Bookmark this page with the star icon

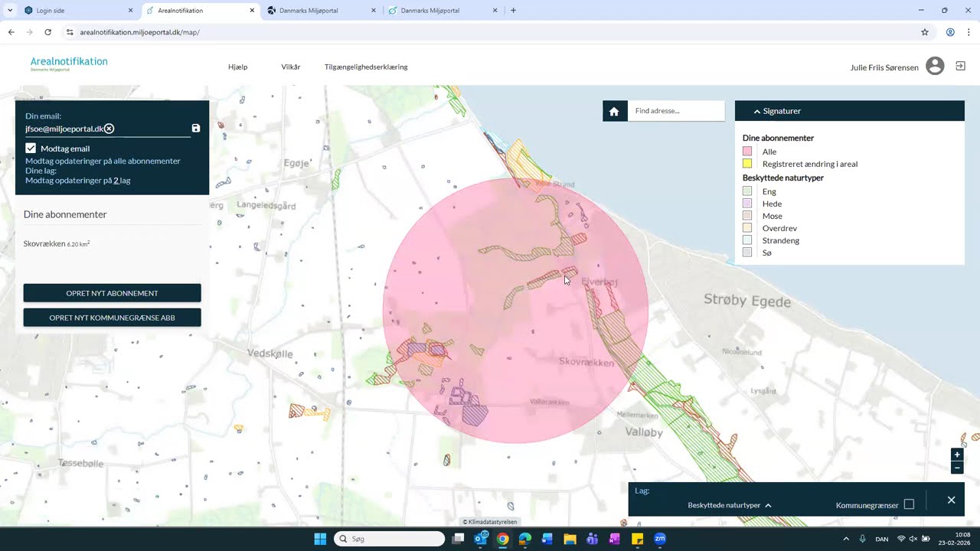click(925, 32)
